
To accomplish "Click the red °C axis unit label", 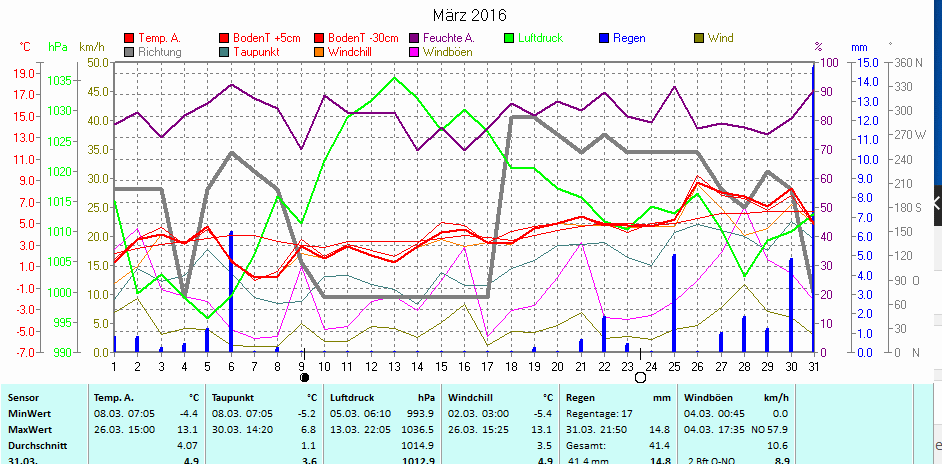I will (x=25, y=47).
